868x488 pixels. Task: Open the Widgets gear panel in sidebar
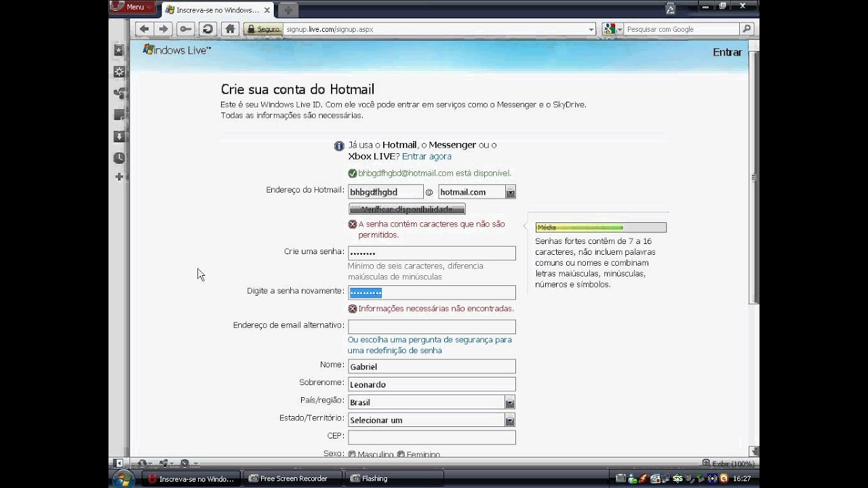(119, 72)
